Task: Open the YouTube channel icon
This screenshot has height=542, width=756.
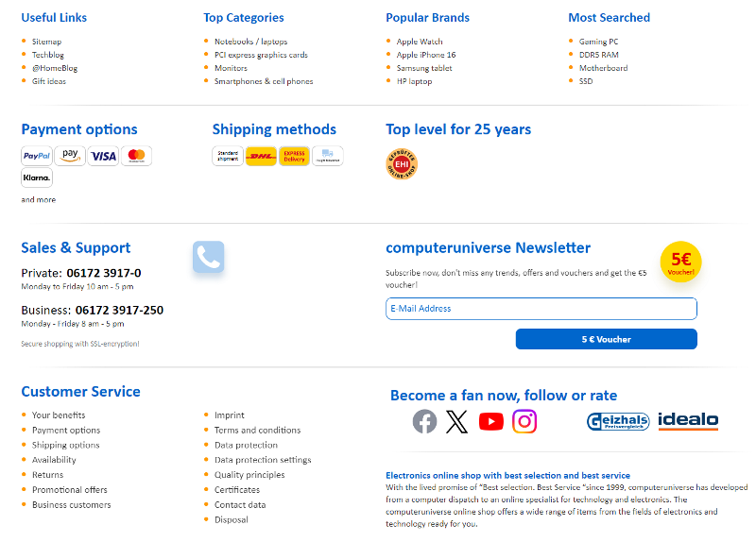Action: point(491,421)
